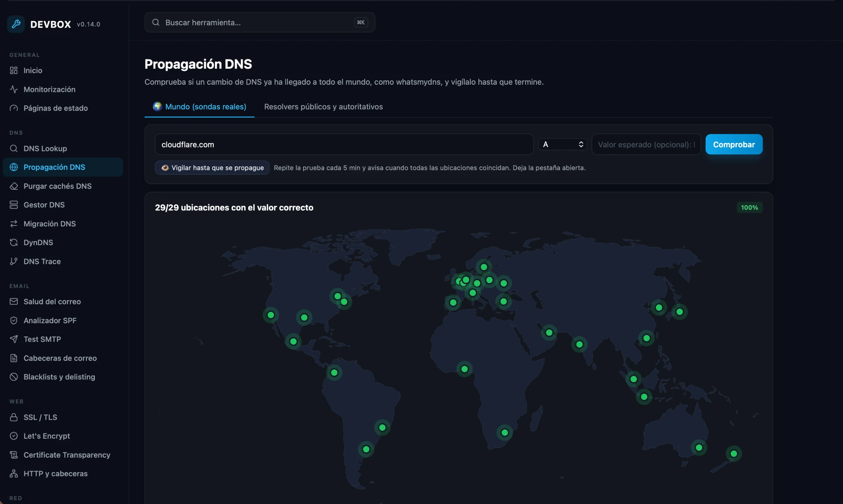
Task: Click the DNS Lookup magnifier icon
Action: pyautogui.click(x=14, y=148)
